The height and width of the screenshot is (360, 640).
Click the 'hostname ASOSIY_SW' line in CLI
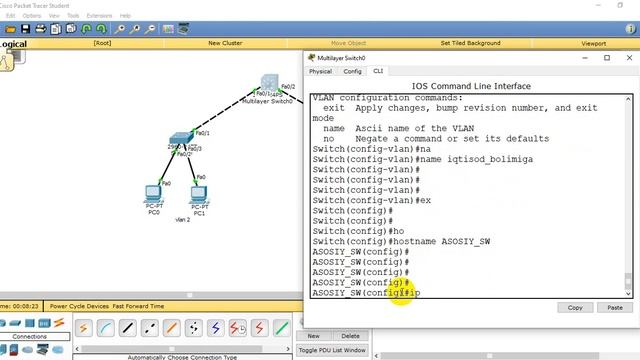401,241
